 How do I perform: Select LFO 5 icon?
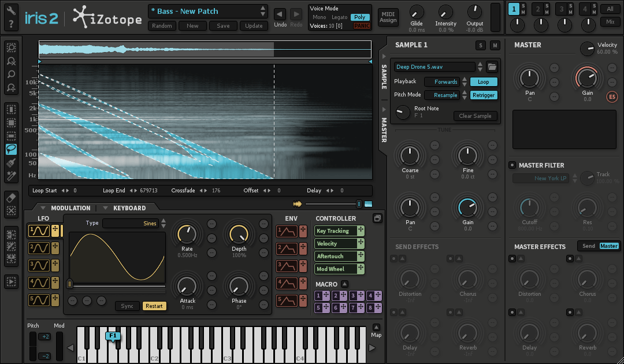[x=39, y=300]
